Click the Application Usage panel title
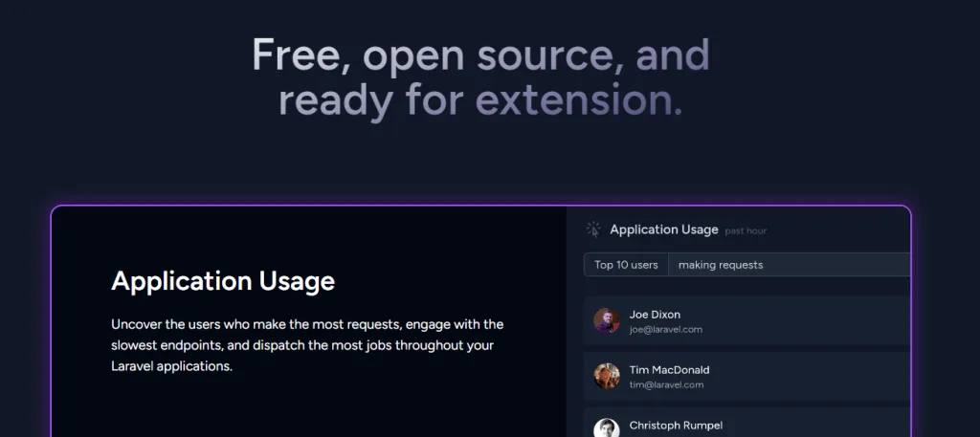 pyautogui.click(x=663, y=229)
